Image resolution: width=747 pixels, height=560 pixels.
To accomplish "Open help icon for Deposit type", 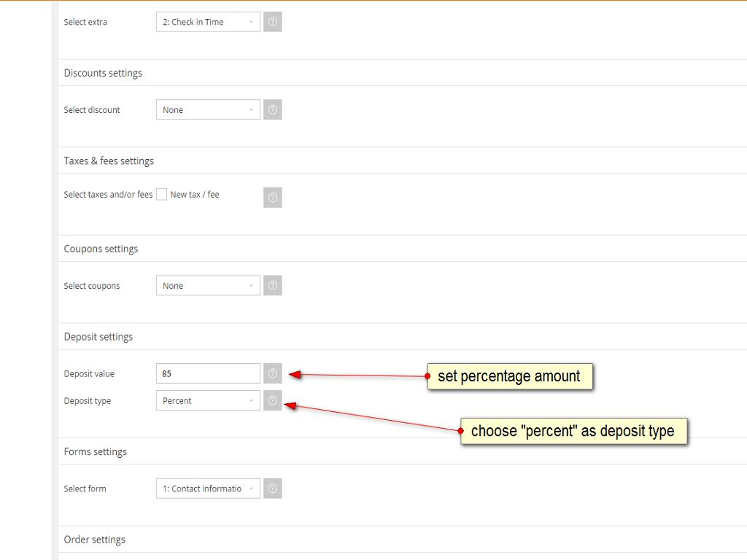I will point(273,400).
